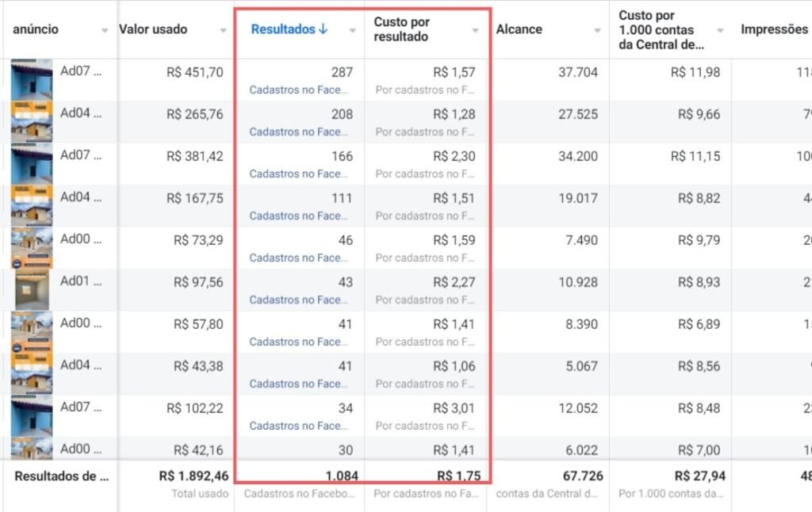Click the descending sort arrow beside Resultados
Screen dimensions: 812x512
coord(324,29)
